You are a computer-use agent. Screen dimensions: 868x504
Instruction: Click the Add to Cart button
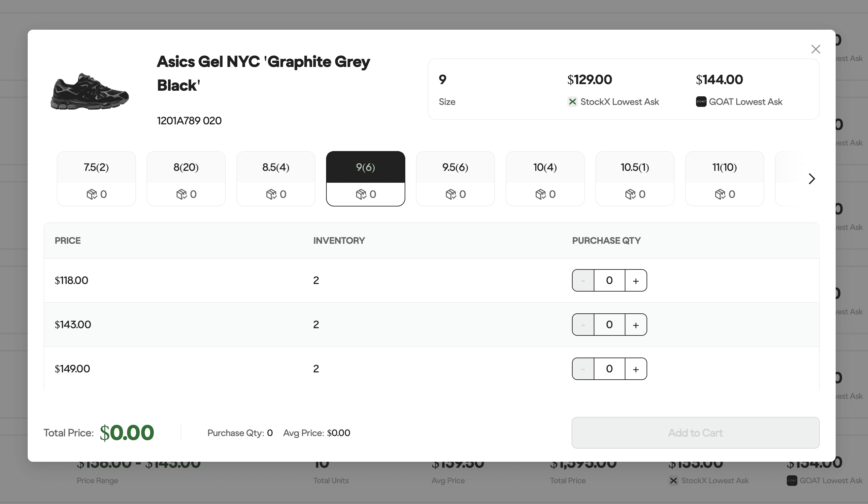click(x=695, y=433)
